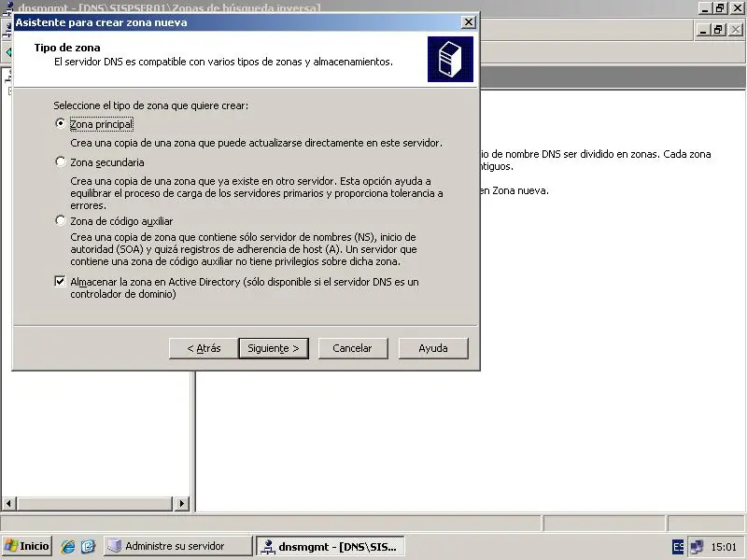Click 'Seleccione el tipo de zona' prompt text

[150, 105]
